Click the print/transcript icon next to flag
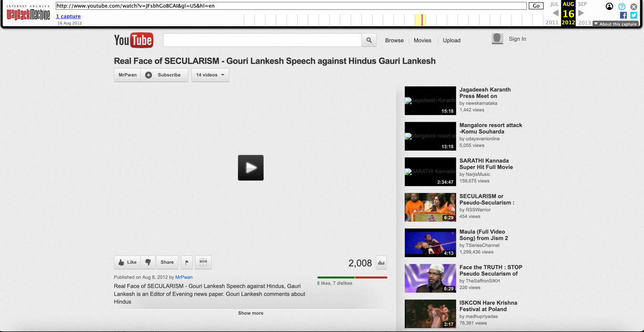644x332 pixels. tap(203, 262)
